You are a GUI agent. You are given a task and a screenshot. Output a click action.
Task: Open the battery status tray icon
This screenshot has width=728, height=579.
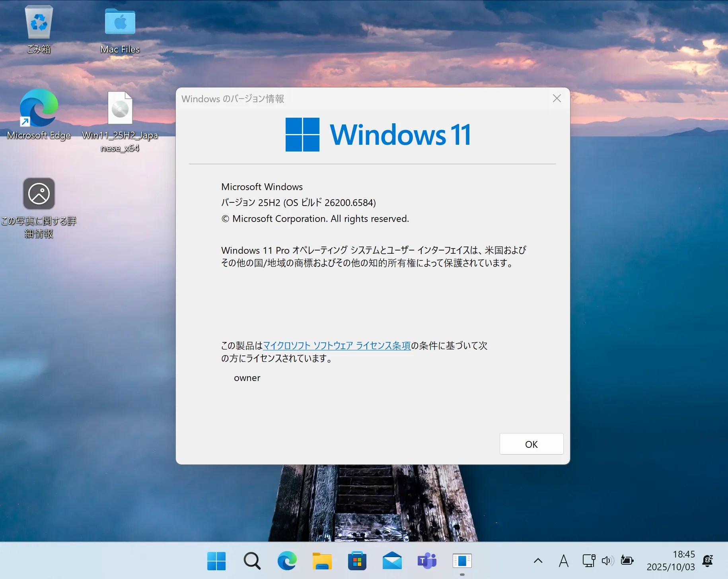coord(627,561)
